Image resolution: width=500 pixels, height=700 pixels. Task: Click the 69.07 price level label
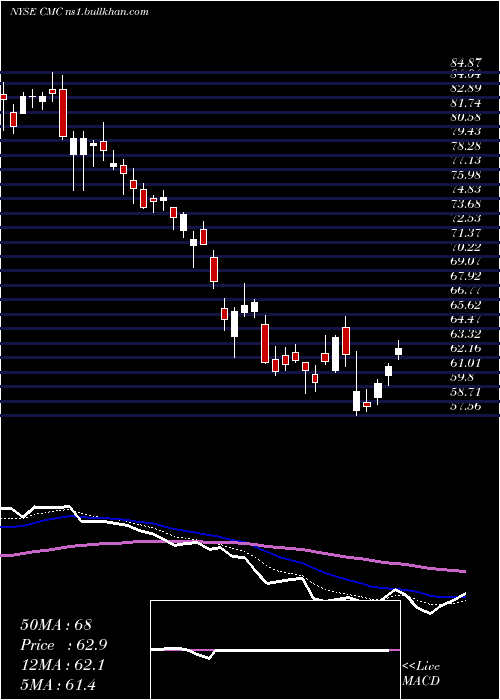tap(465, 262)
